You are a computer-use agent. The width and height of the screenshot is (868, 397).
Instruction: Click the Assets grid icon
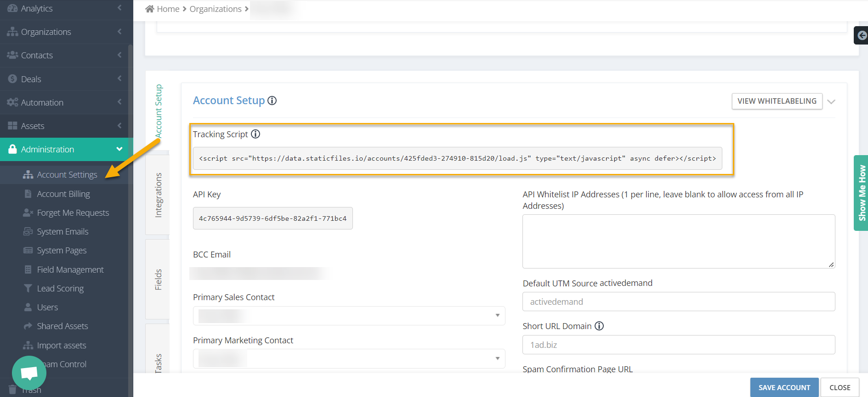point(12,126)
